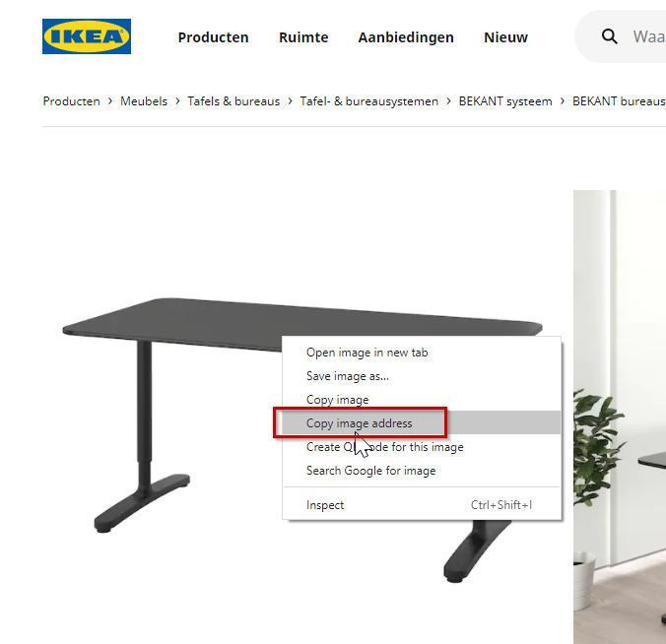Navigate to Meubels breadcrumb
The height and width of the screenshot is (644, 666).
[144, 101]
